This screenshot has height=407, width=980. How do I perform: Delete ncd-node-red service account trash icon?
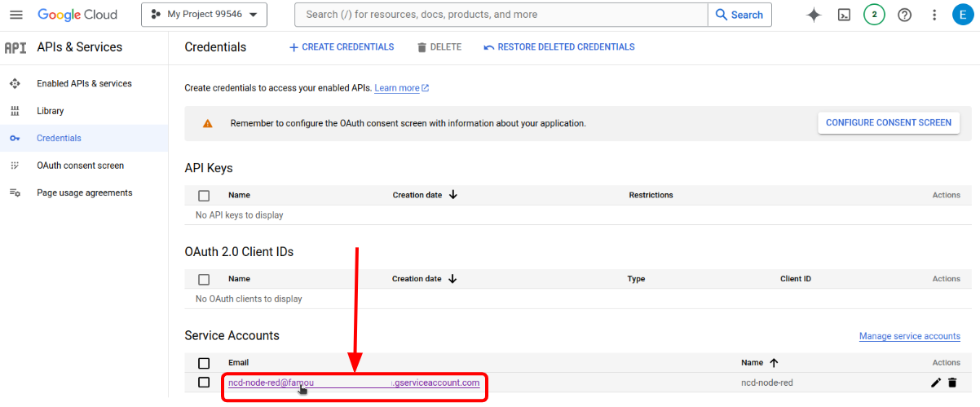[x=952, y=383]
